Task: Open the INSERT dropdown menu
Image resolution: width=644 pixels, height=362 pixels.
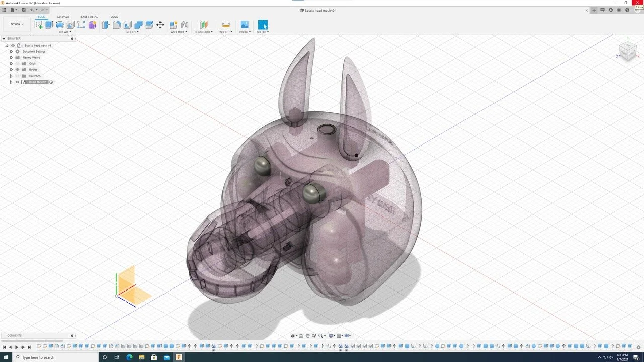Action: (245, 32)
